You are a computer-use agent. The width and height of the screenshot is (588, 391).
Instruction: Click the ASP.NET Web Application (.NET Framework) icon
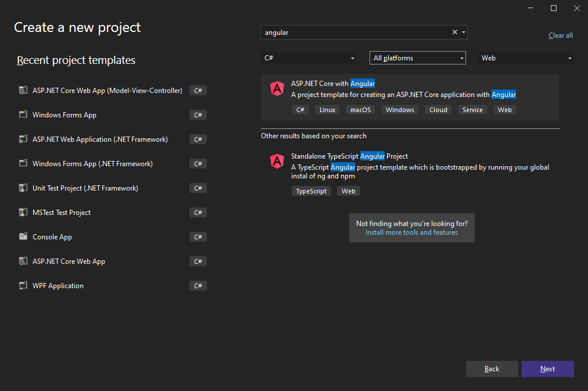click(23, 139)
